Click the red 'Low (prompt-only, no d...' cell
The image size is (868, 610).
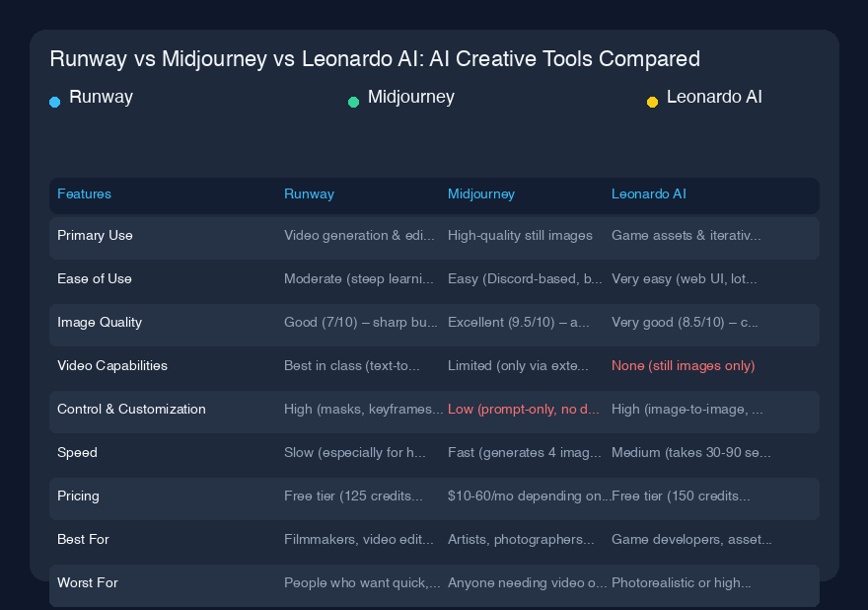pyautogui.click(x=524, y=409)
